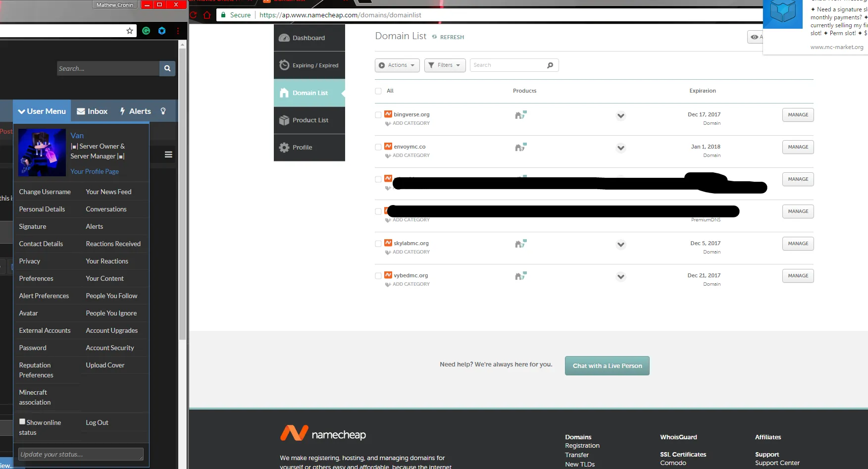The width and height of the screenshot is (868, 469).
Task: Reload the Namecheap page
Action: tap(193, 15)
